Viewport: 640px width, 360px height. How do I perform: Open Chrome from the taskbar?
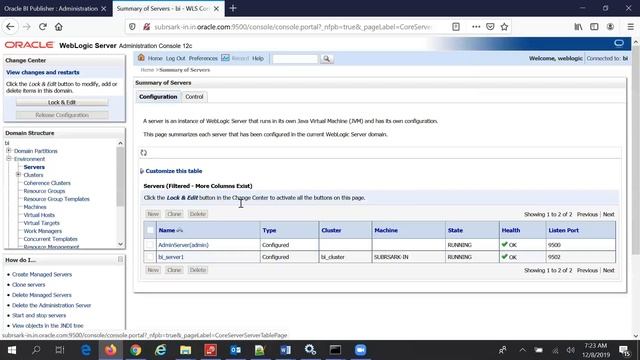[x=136, y=350]
